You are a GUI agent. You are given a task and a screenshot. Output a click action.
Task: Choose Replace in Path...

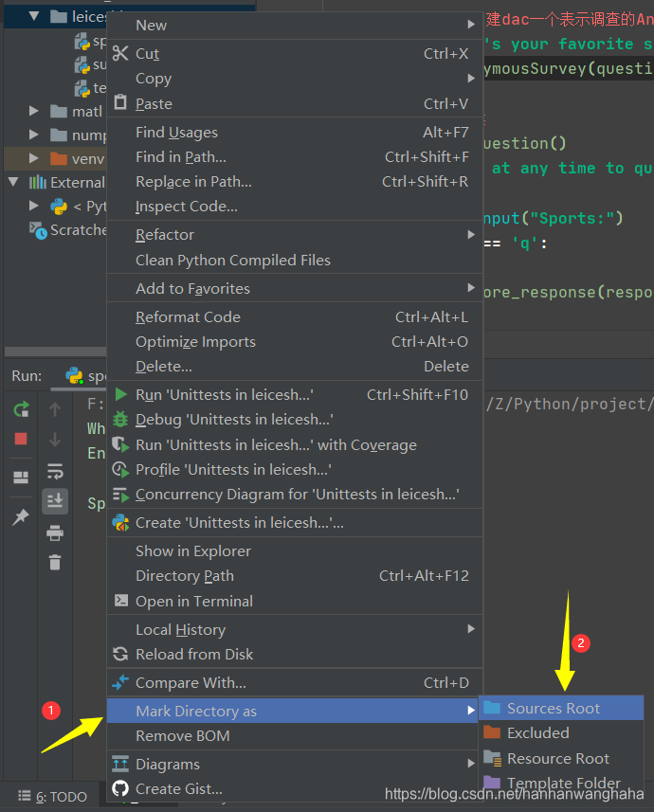pos(295,182)
